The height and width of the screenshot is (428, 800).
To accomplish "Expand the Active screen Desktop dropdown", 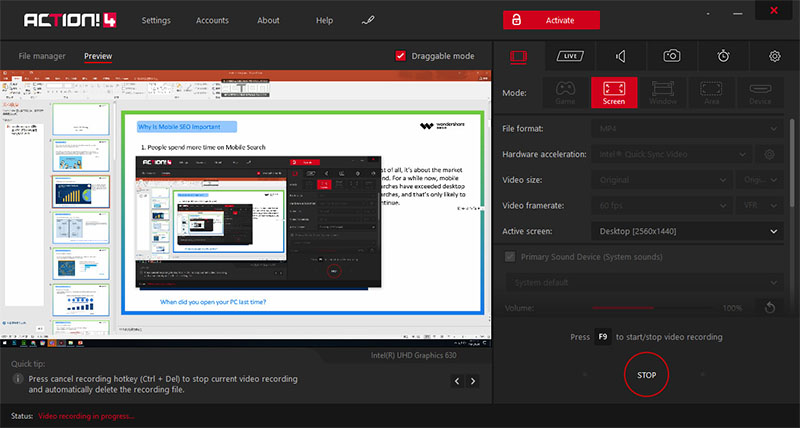I will coord(687,231).
